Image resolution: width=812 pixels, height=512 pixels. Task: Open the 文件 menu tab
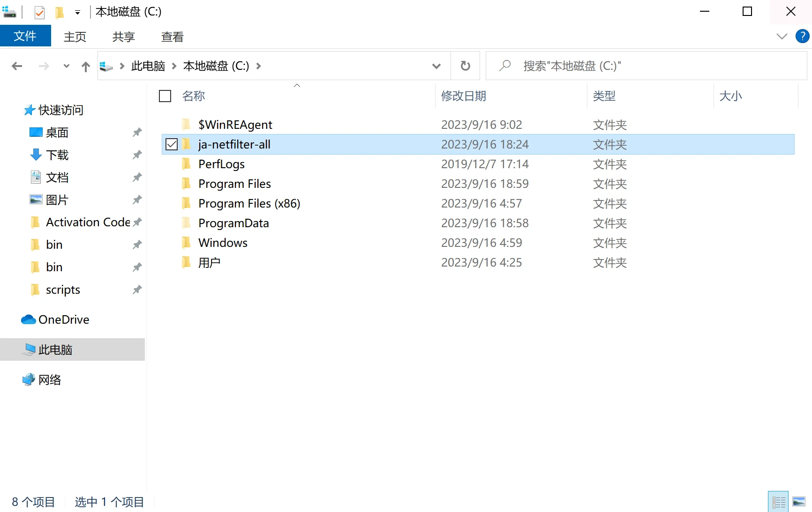pos(25,36)
